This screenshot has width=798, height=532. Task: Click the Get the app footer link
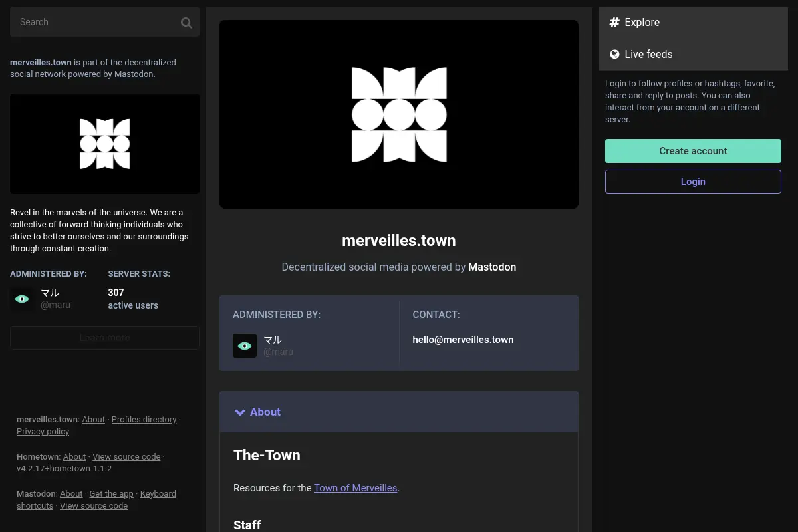coord(111,494)
